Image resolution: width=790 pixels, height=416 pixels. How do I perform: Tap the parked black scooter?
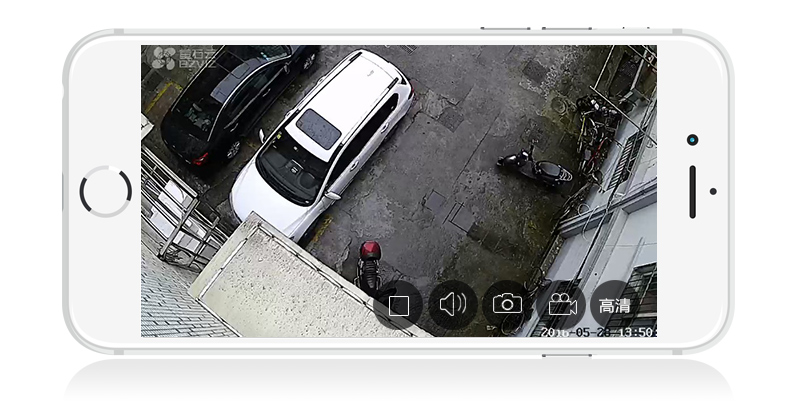(x=535, y=167)
